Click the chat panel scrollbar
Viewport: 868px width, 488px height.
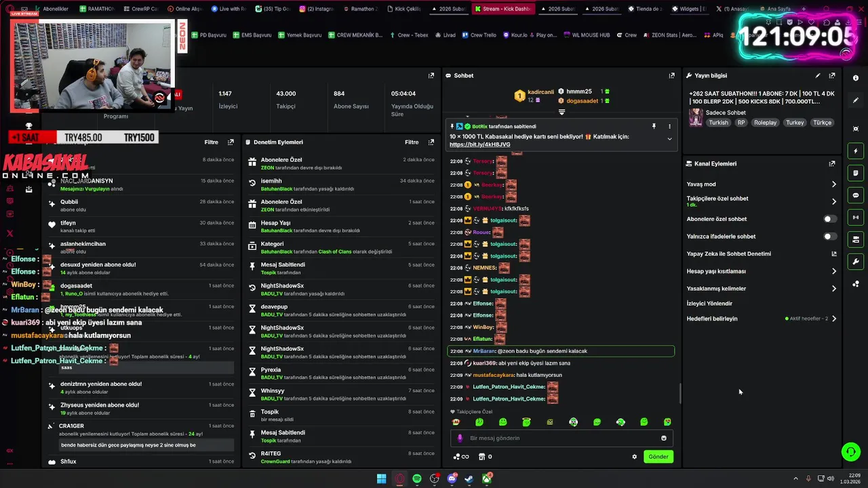click(679, 393)
